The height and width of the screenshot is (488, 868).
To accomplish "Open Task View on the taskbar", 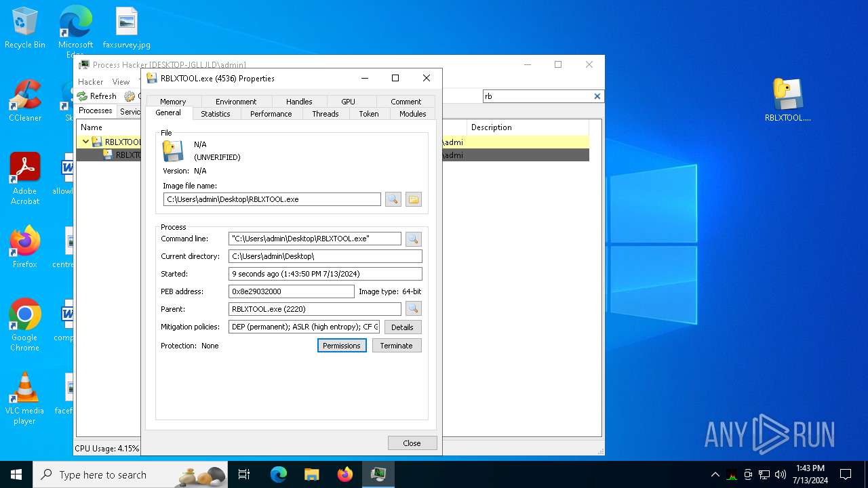I will tap(244, 474).
